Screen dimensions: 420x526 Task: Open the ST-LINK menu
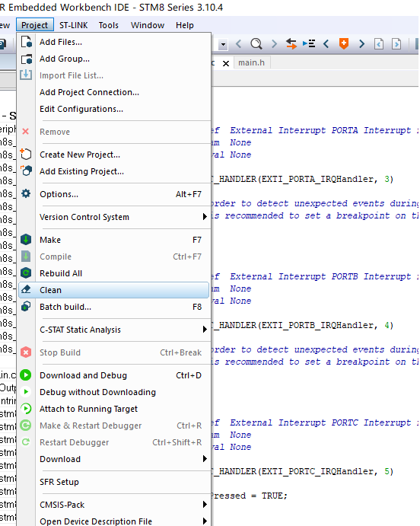(73, 25)
